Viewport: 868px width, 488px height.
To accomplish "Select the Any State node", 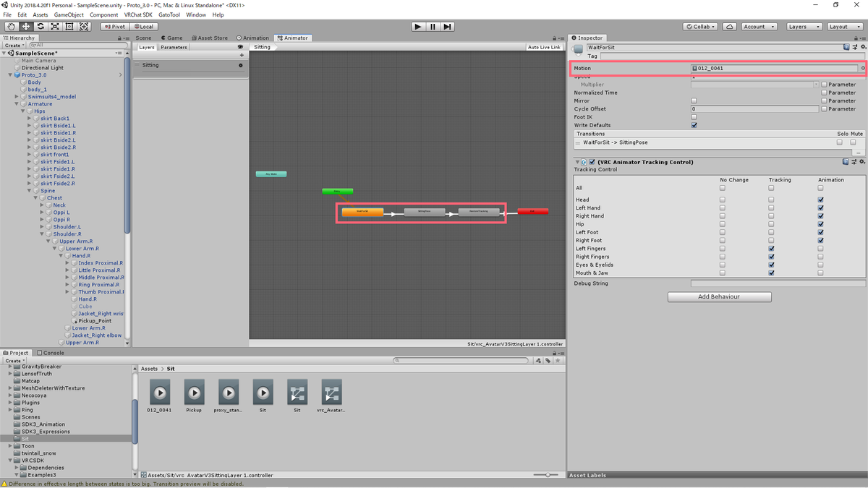I will point(271,174).
